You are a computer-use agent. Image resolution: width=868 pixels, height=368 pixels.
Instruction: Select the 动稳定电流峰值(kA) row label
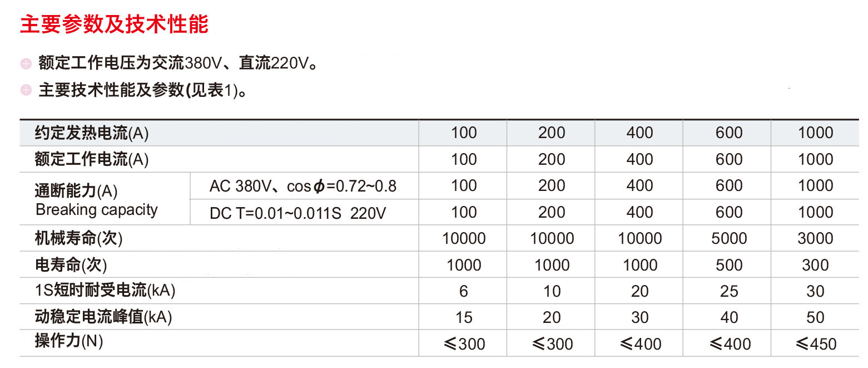[103, 317]
